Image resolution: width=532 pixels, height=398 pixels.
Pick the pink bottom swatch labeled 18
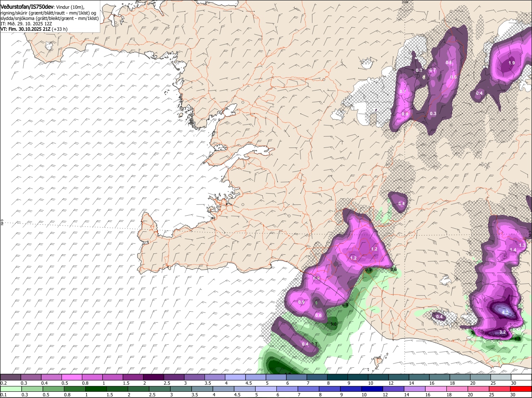tap(457, 389)
